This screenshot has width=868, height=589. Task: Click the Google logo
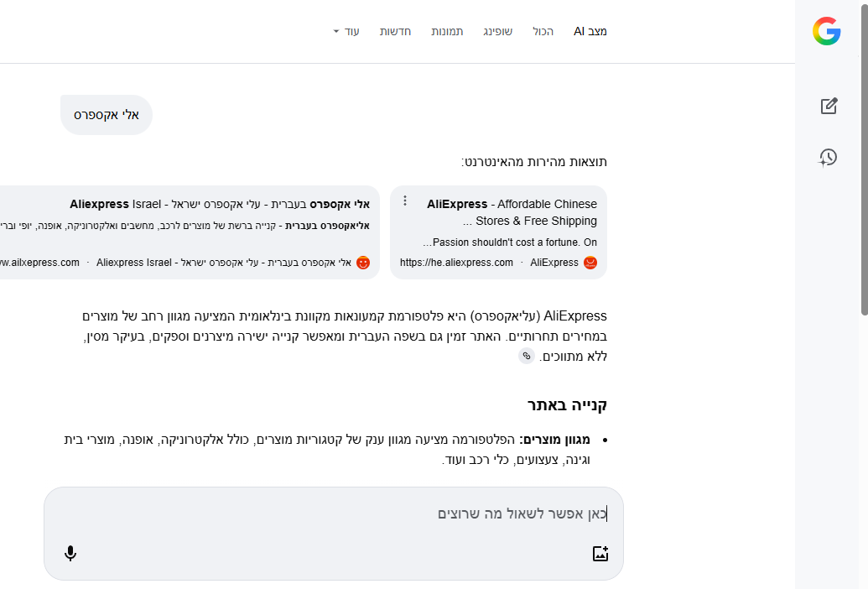[826, 32]
